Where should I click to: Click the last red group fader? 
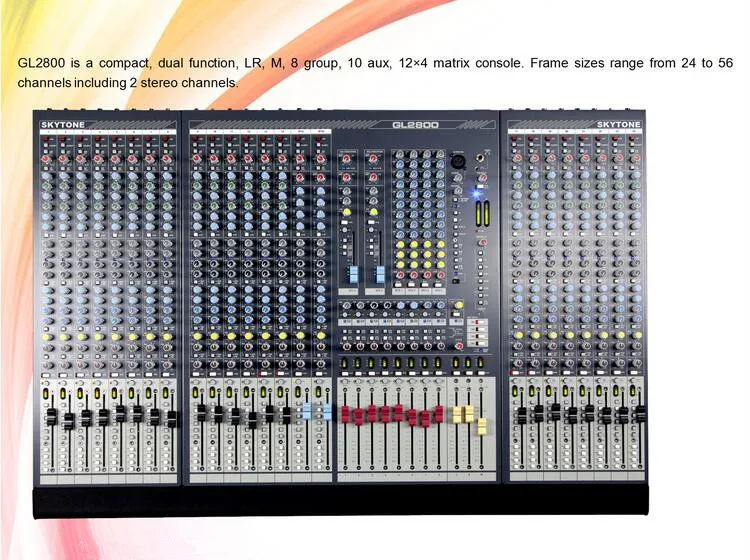click(x=438, y=414)
